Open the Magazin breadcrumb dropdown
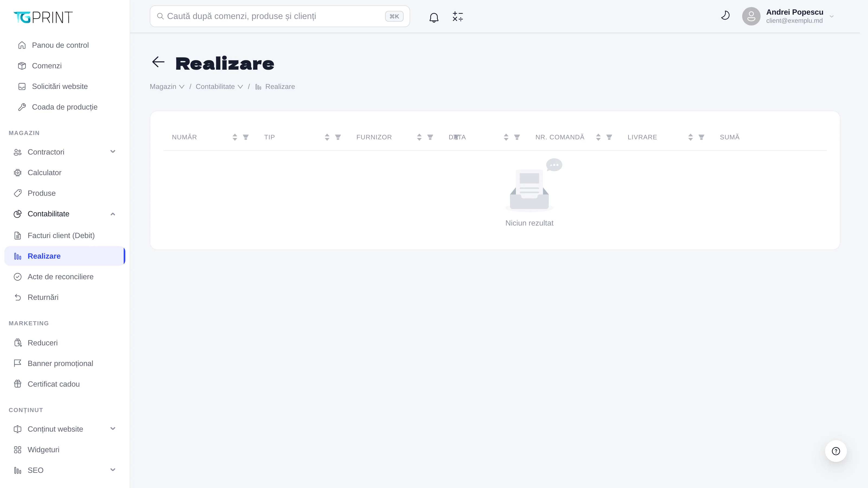This screenshot has width=868, height=488. [x=167, y=86]
